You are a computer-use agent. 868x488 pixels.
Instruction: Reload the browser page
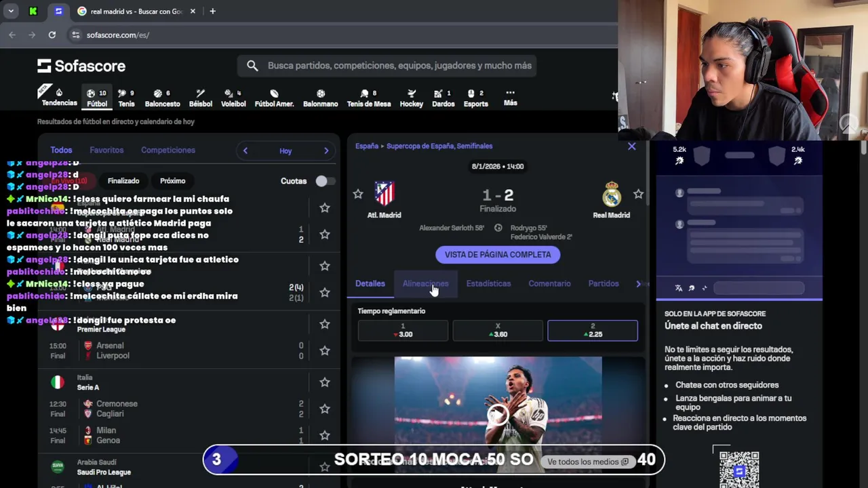click(x=52, y=35)
